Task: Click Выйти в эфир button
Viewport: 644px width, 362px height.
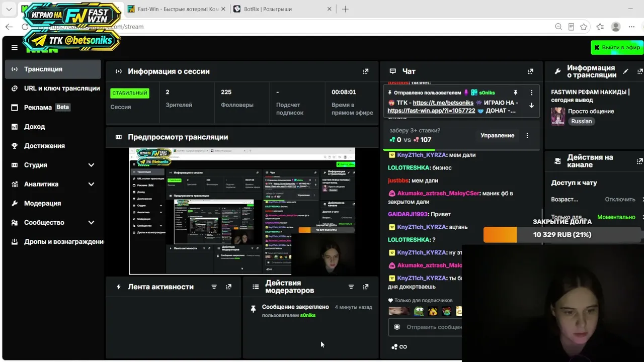Action: pos(617,47)
